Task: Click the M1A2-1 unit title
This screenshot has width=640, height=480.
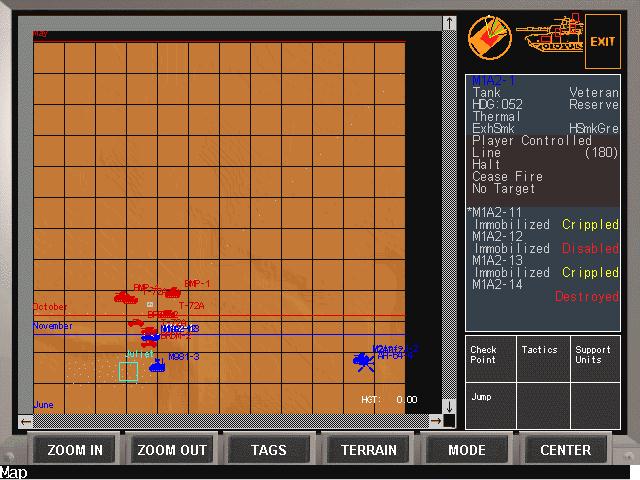Action: [x=493, y=81]
